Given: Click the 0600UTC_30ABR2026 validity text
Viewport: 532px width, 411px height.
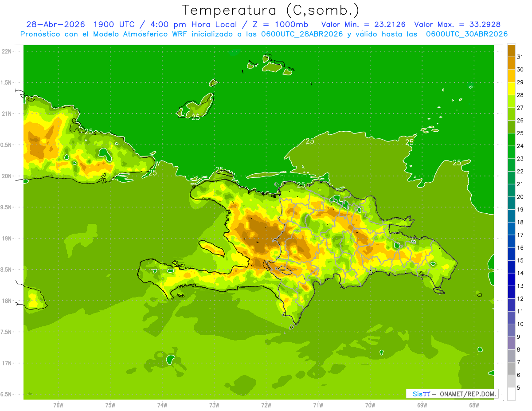Looking at the screenshot, I should pos(467,34).
